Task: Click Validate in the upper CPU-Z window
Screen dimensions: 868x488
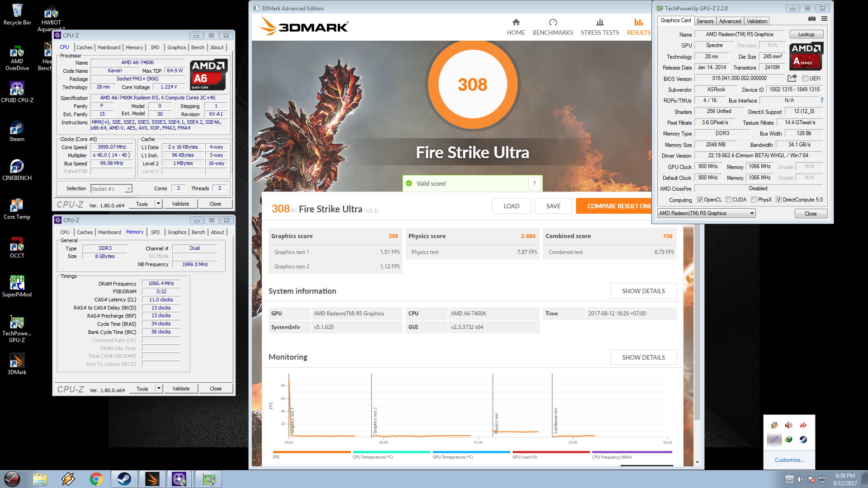Action: 180,204
